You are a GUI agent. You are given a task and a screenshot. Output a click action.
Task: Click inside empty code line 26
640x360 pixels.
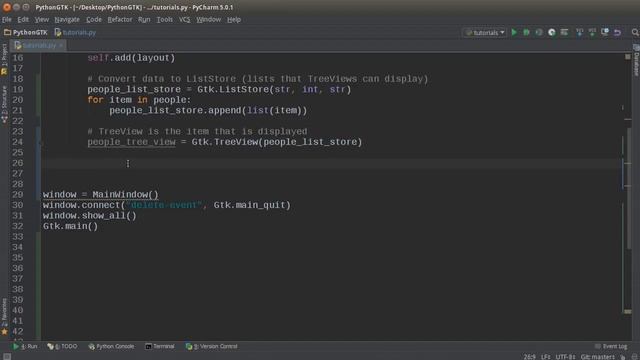click(x=331, y=163)
